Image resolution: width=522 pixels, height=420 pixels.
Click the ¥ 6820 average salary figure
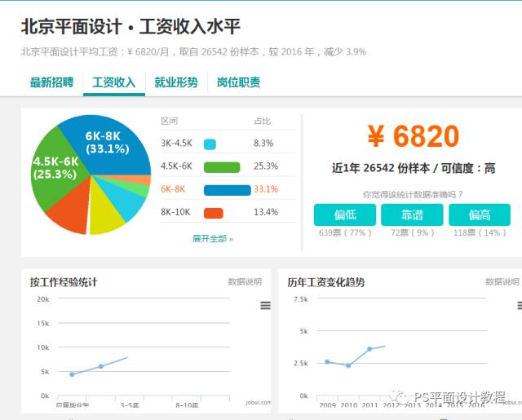click(413, 135)
